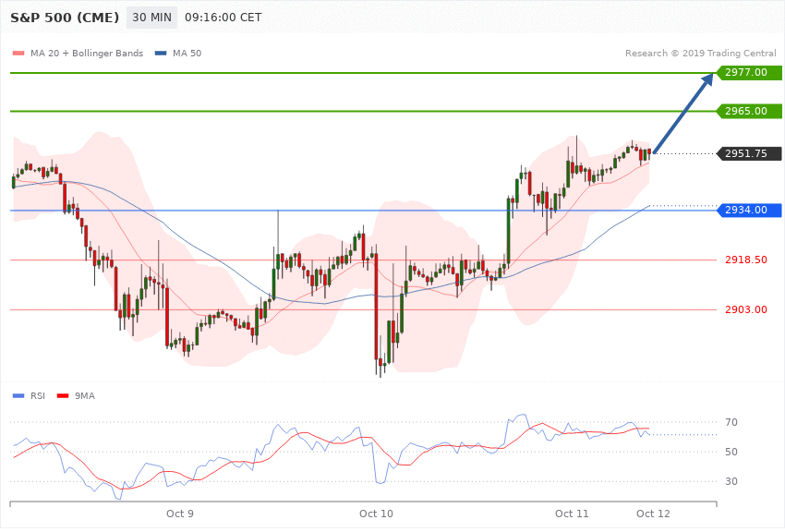Click the MA 20 + Bollinger Bands legend label

(x=87, y=53)
